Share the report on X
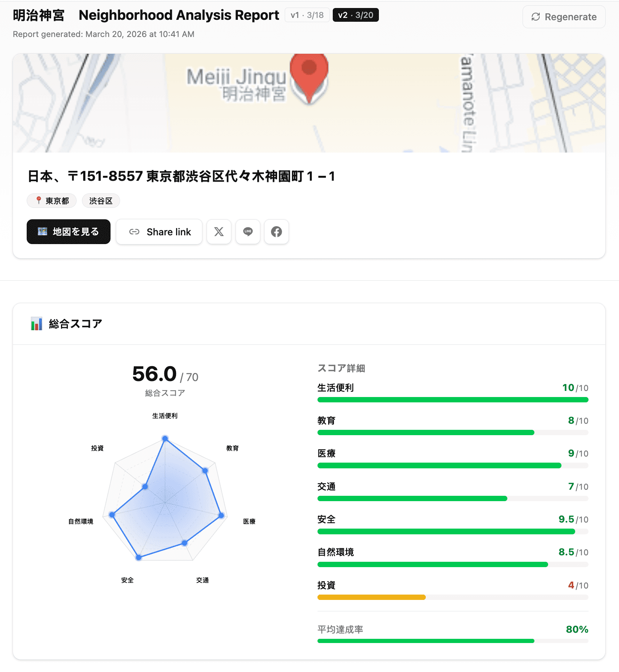619x672 pixels. coord(219,232)
